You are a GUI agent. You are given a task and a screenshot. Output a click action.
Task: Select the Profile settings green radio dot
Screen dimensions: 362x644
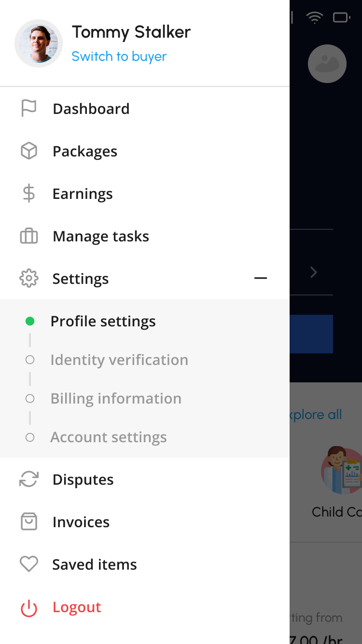30,321
